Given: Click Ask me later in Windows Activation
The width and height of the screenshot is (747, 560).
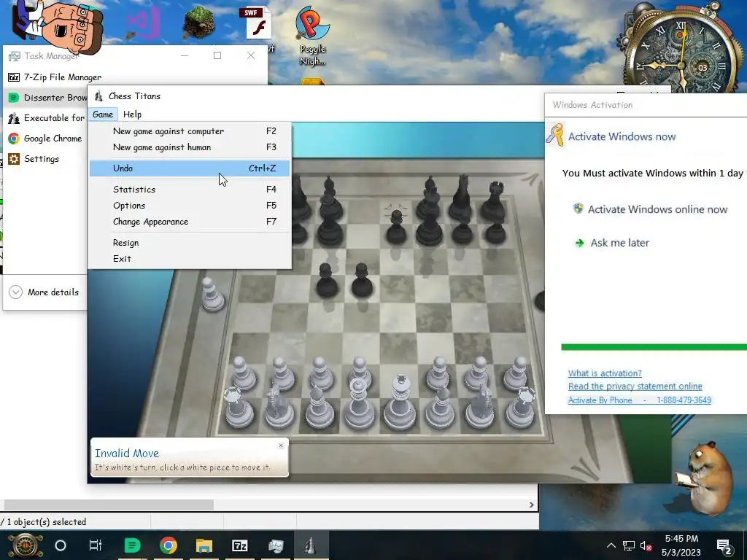Looking at the screenshot, I should point(620,243).
